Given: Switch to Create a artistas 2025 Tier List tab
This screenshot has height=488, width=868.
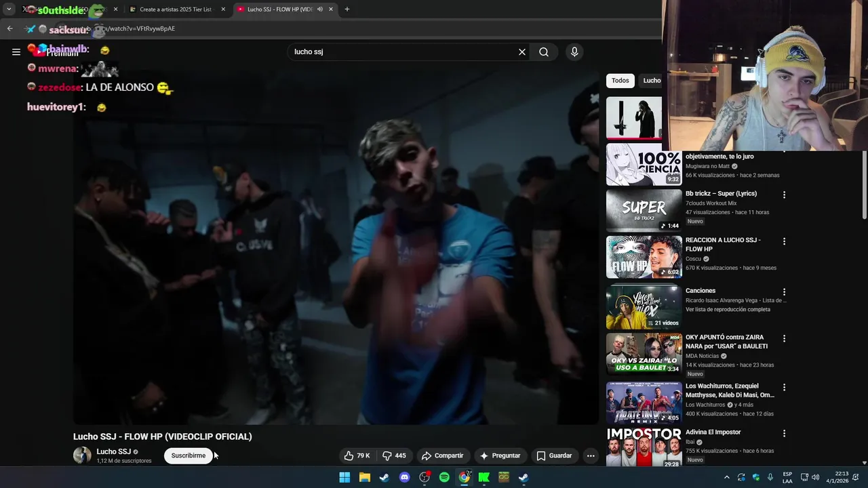Looking at the screenshot, I should (176, 9).
